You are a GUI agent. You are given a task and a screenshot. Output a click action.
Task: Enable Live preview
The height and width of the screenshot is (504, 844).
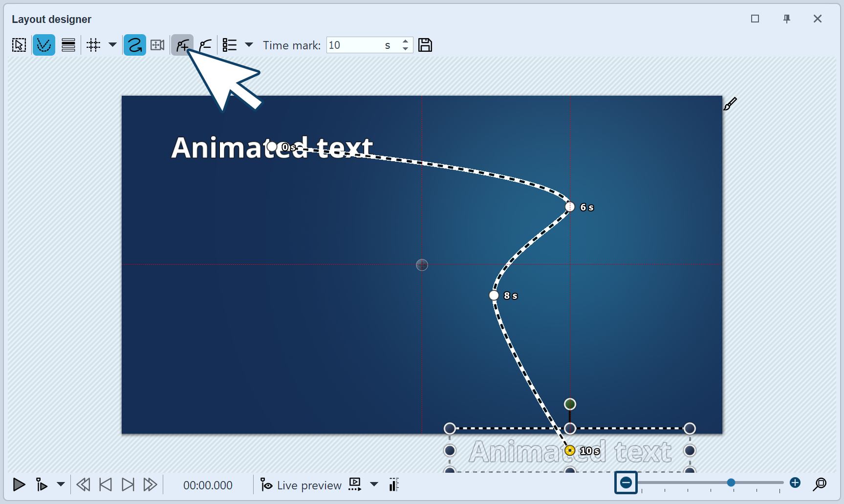(301, 484)
